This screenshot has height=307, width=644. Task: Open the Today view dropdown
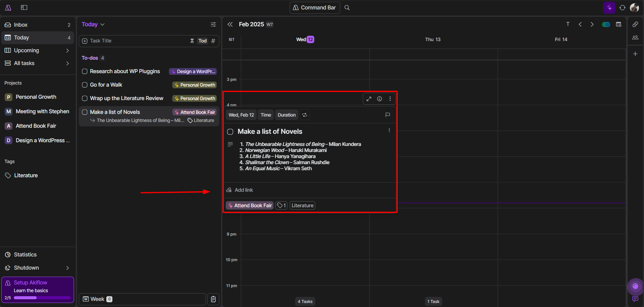point(93,24)
